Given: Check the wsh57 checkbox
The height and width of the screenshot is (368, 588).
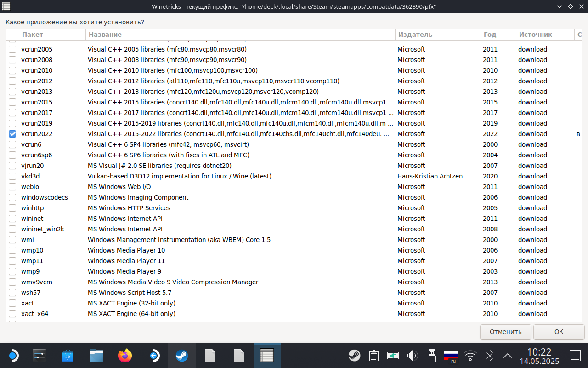Looking at the screenshot, I should point(12,293).
